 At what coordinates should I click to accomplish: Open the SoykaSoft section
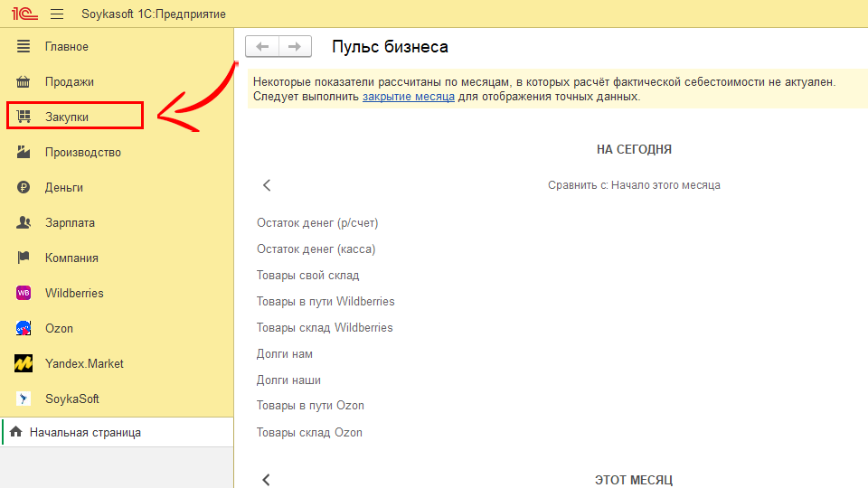click(72, 399)
